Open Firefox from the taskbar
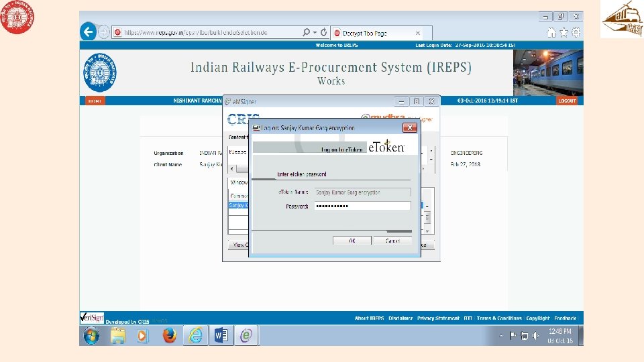This screenshot has width=644, height=362. pyautogui.click(x=169, y=335)
